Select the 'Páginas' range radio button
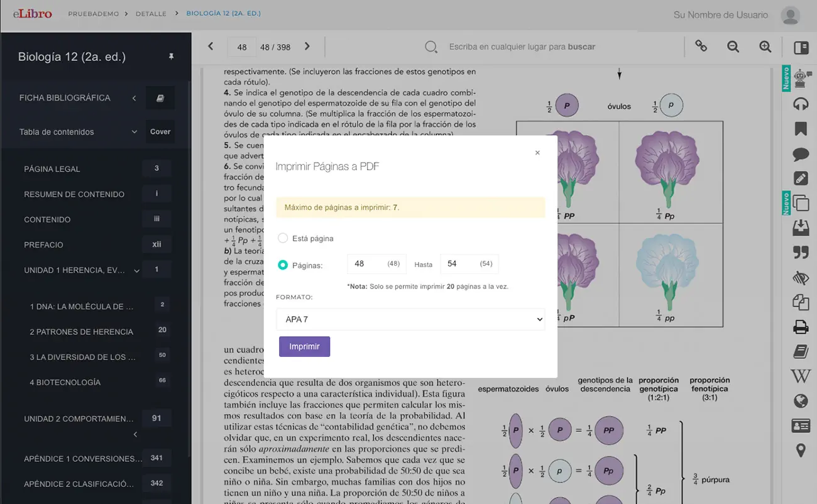 (283, 265)
